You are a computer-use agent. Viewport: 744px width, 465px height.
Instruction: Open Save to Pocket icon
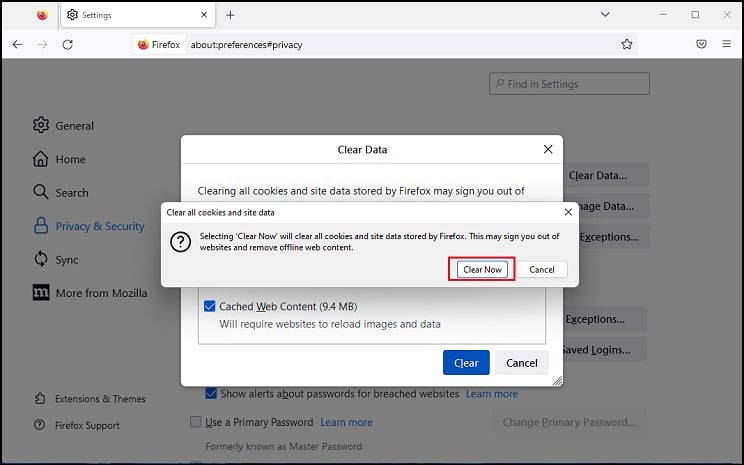[701, 44]
